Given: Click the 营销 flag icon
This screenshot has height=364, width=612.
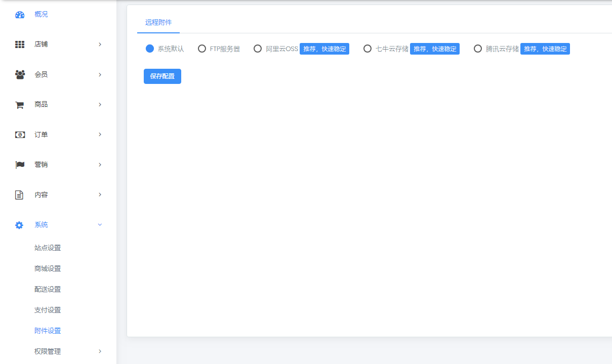Looking at the screenshot, I should [x=20, y=165].
